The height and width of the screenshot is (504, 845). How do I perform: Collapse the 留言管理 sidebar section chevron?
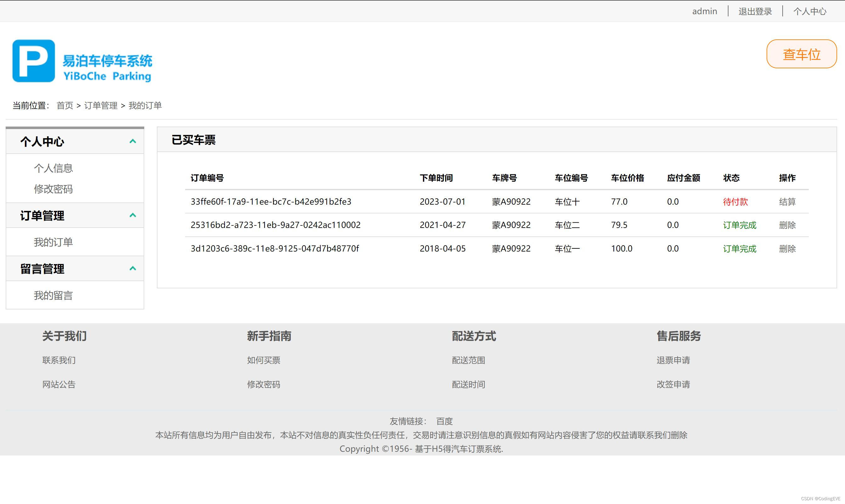coord(133,269)
